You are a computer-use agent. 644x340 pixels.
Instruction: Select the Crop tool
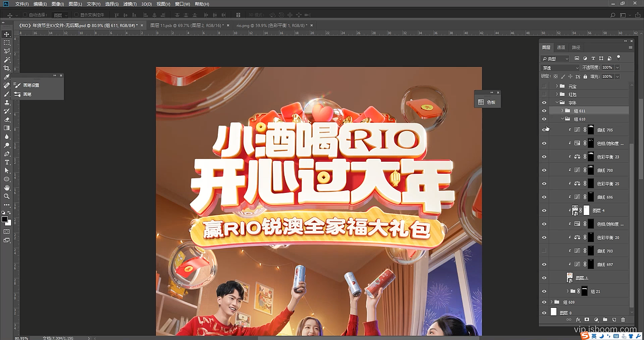coord(7,69)
